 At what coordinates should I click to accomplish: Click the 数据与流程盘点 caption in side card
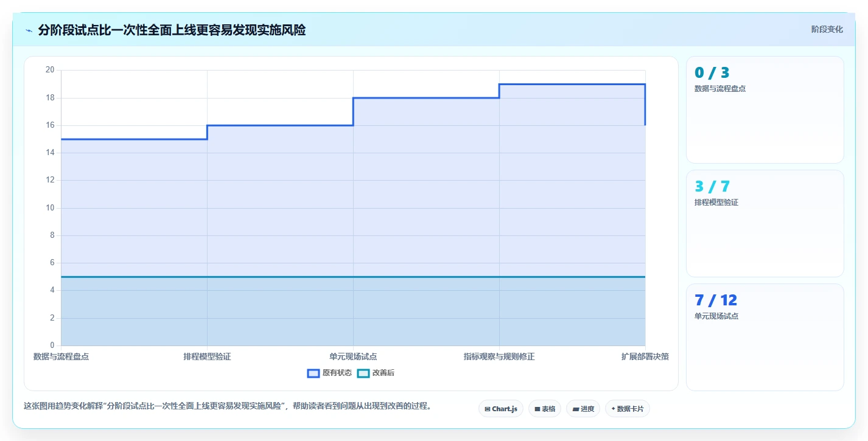point(720,89)
